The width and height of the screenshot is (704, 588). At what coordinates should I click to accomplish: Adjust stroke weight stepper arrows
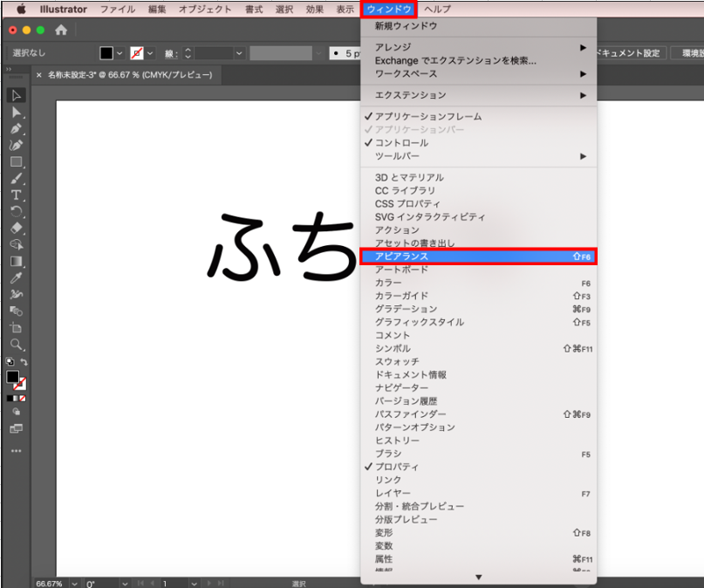(x=188, y=53)
